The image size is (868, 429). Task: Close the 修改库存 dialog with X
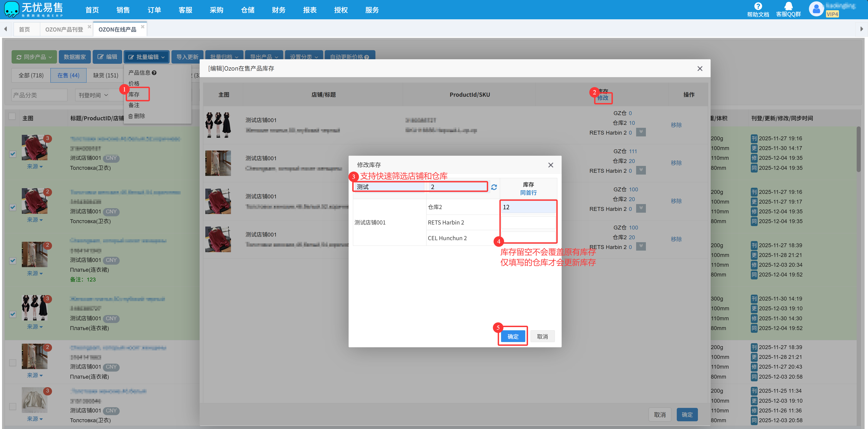coord(551,165)
